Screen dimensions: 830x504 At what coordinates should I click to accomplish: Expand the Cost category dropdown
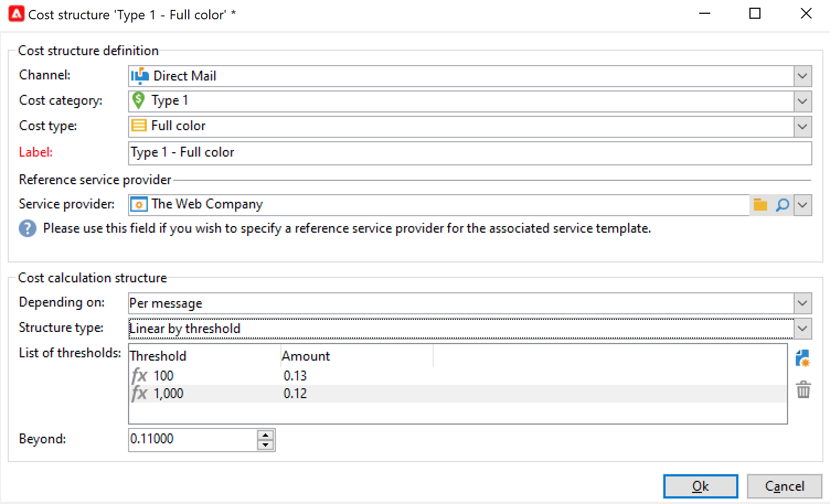coord(802,101)
